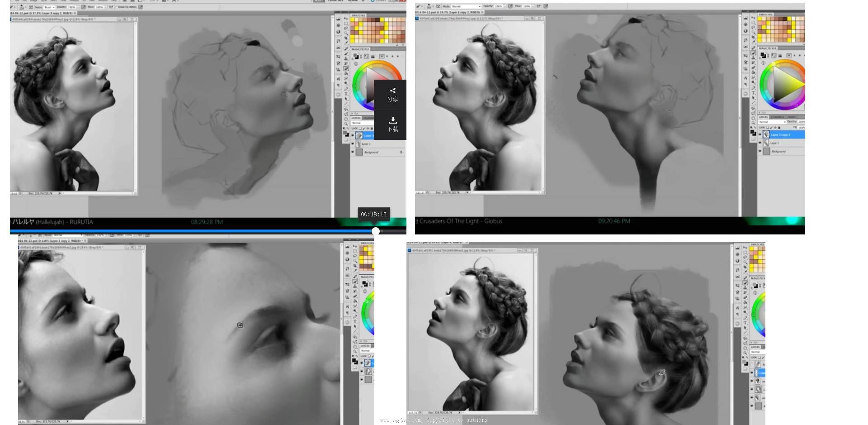Click the white playhead knob on video progress bar

click(376, 231)
